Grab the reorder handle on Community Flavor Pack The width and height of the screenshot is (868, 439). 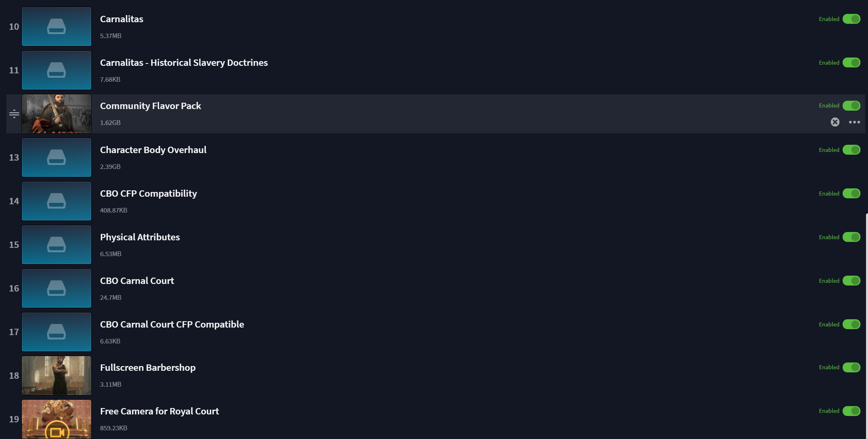(14, 114)
